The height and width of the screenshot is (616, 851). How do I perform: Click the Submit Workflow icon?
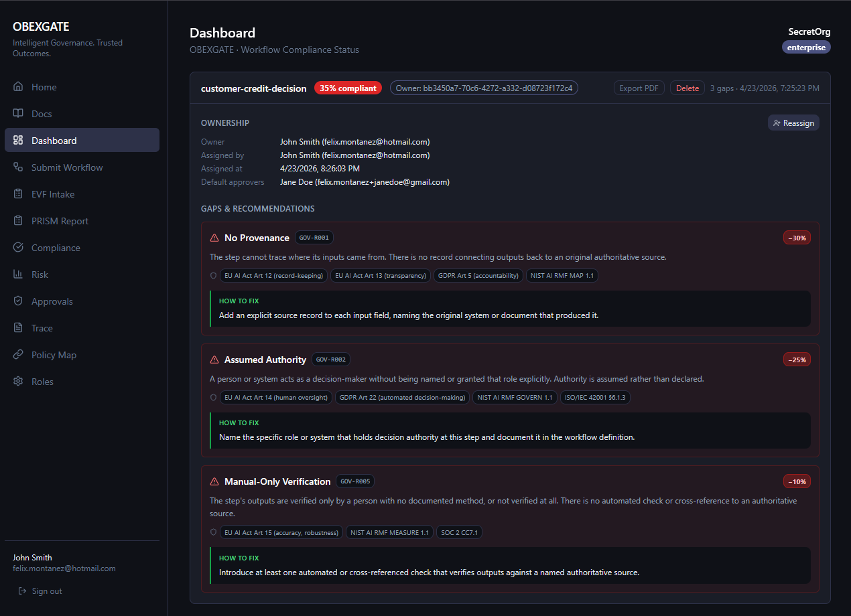18,167
